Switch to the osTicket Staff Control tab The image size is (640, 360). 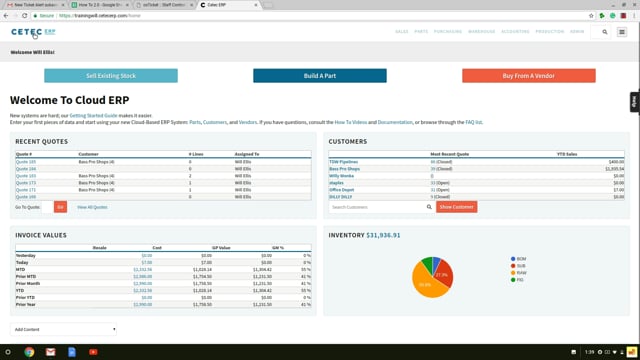point(164,5)
